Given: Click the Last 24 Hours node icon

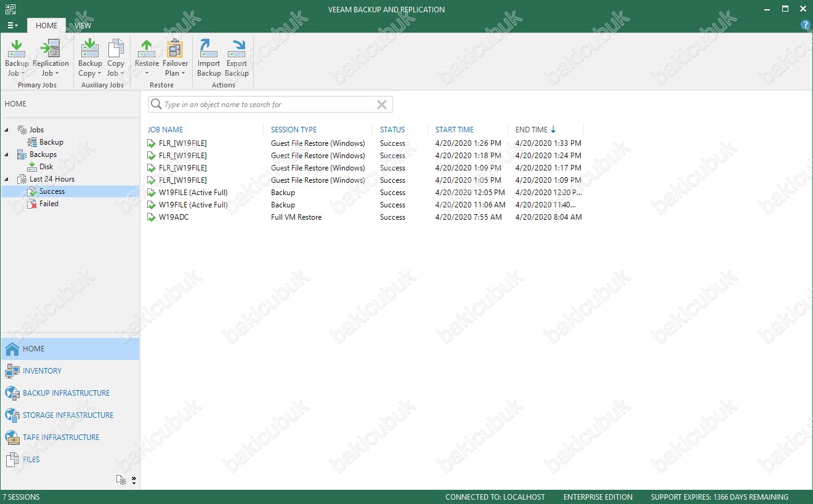Looking at the screenshot, I should pos(22,179).
